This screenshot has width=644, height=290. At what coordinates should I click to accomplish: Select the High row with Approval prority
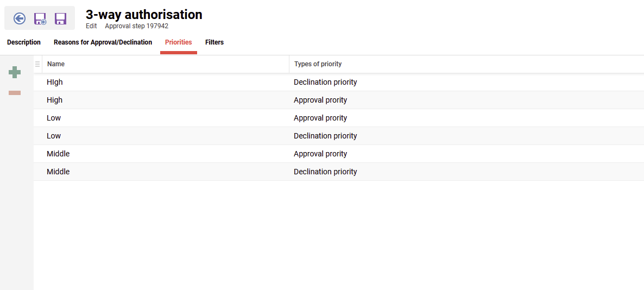coord(55,100)
